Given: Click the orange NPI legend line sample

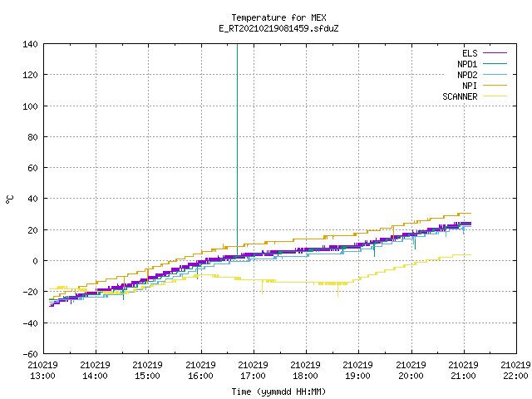Looking at the screenshot, I should coord(495,85).
